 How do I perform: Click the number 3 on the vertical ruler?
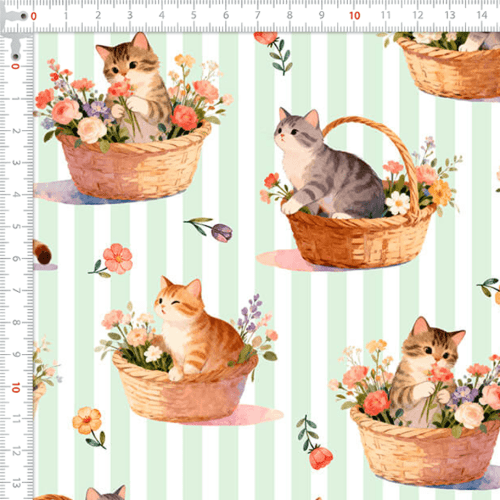16,163
